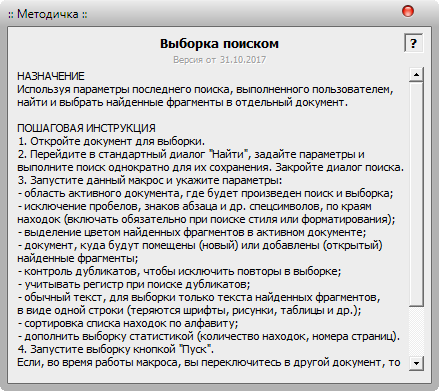Click the ":: Методичка ::" window title
Screen dimensions: 439x391
[x=48, y=14]
